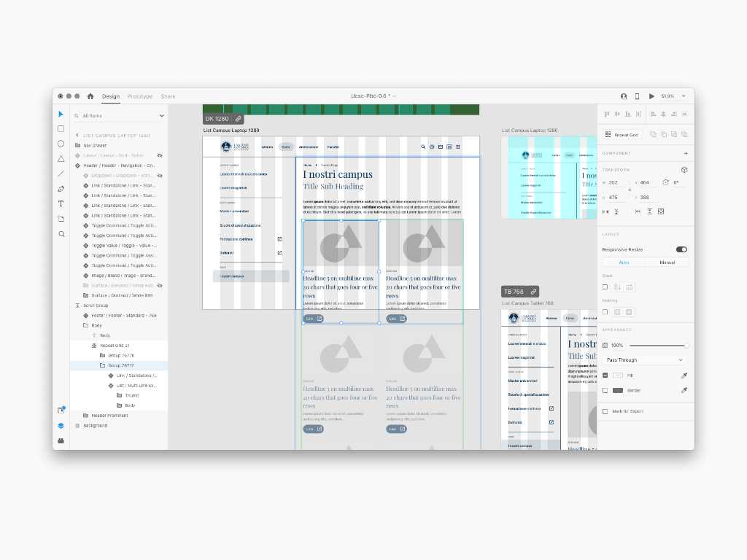Screen dimensions: 747x560
Task: Toggle Responsive Resize switch
Action: click(x=682, y=249)
